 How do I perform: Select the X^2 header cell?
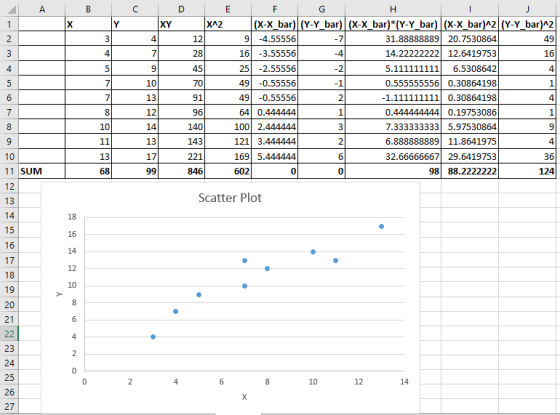tap(228, 24)
